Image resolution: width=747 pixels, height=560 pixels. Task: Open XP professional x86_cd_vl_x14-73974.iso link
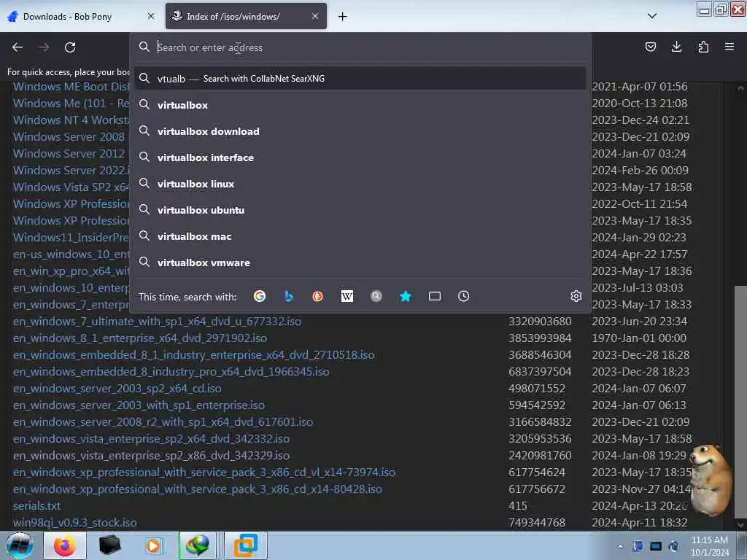point(204,472)
